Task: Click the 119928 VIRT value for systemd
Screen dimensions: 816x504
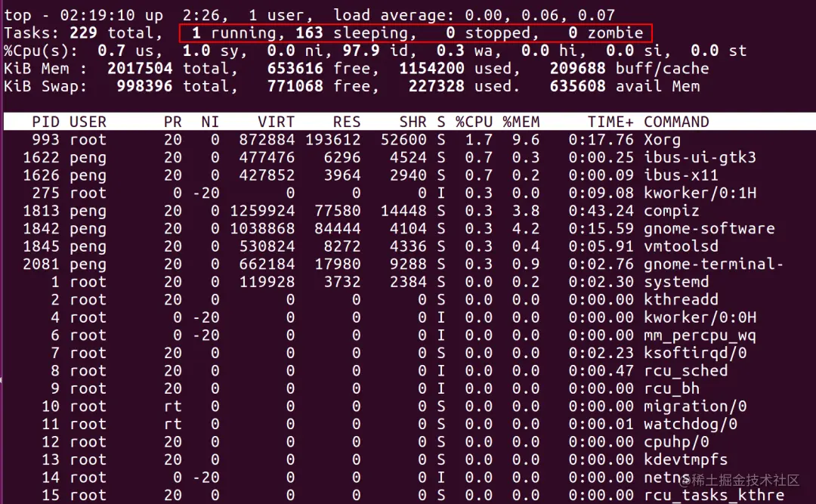Action: [x=267, y=282]
